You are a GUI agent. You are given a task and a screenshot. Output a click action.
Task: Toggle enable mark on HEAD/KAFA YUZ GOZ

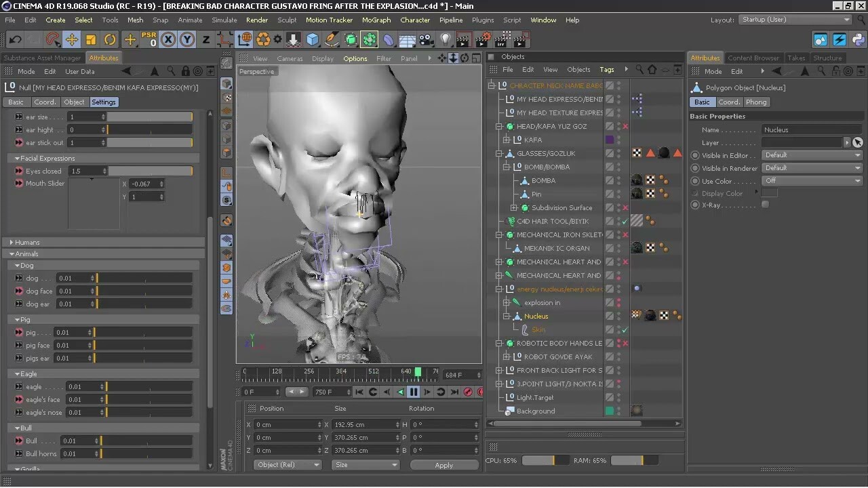[625, 127]
